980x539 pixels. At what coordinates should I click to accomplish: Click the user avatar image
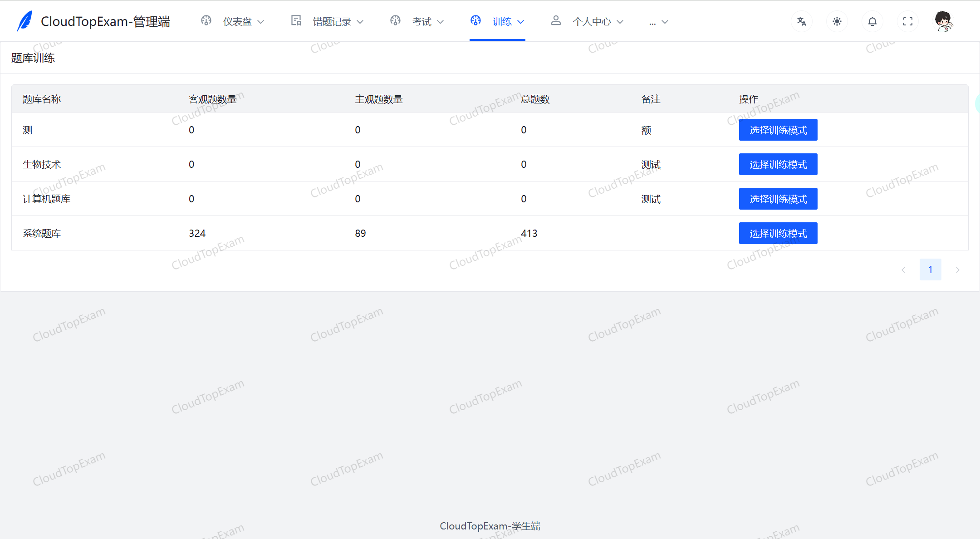(x=943, y=21)
